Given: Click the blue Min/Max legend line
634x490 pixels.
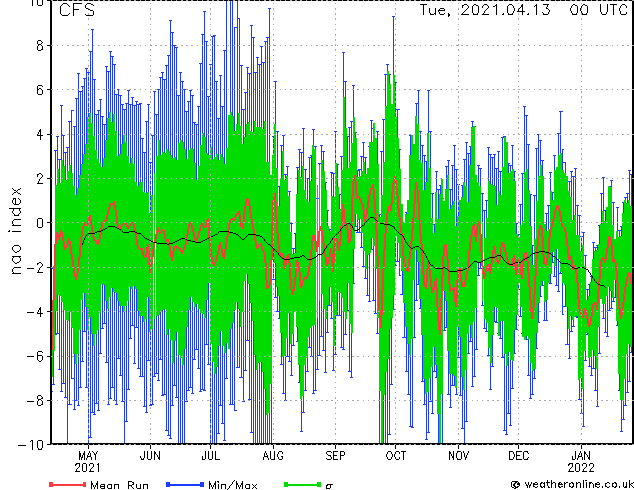Looking at the screenshot, I should pos(185,484).
